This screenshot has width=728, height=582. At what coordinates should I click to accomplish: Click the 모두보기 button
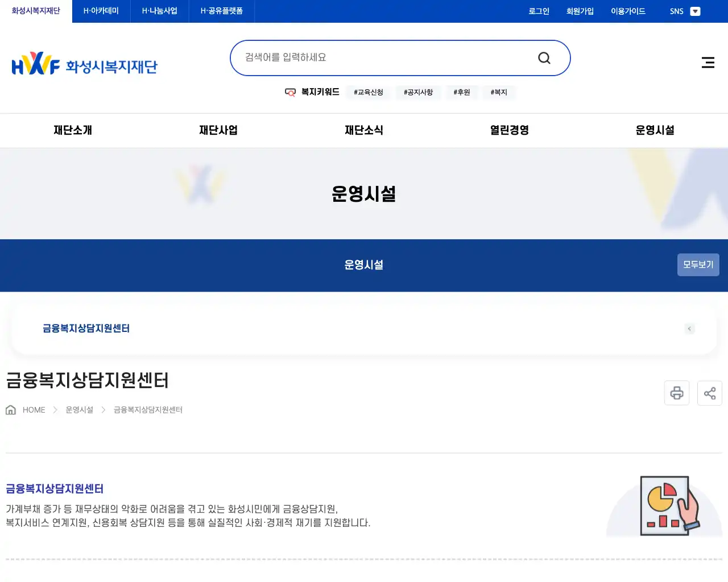[698, 265]
